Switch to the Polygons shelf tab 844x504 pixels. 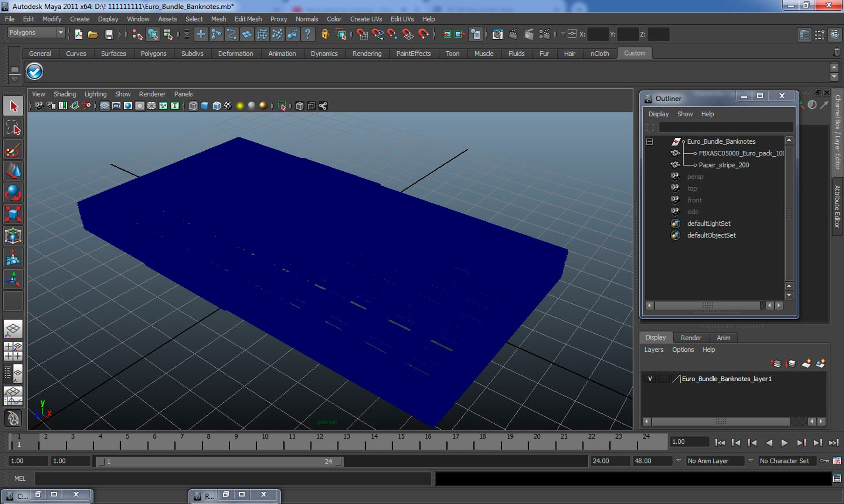[x=153, y=54]
